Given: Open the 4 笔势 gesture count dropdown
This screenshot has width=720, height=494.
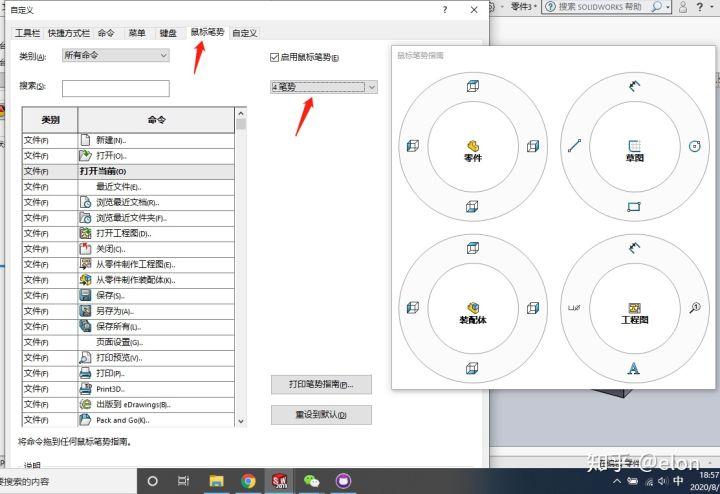Looking at the screenshot, I should pos(324,87).
